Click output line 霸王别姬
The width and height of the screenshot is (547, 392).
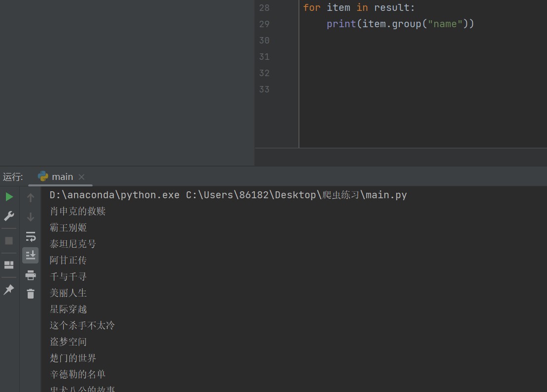[68, 227]
